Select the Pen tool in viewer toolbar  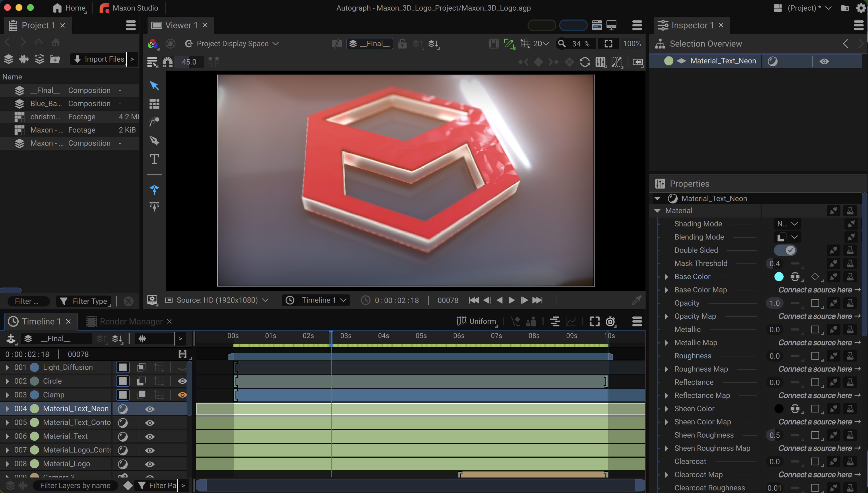point(154,140)
